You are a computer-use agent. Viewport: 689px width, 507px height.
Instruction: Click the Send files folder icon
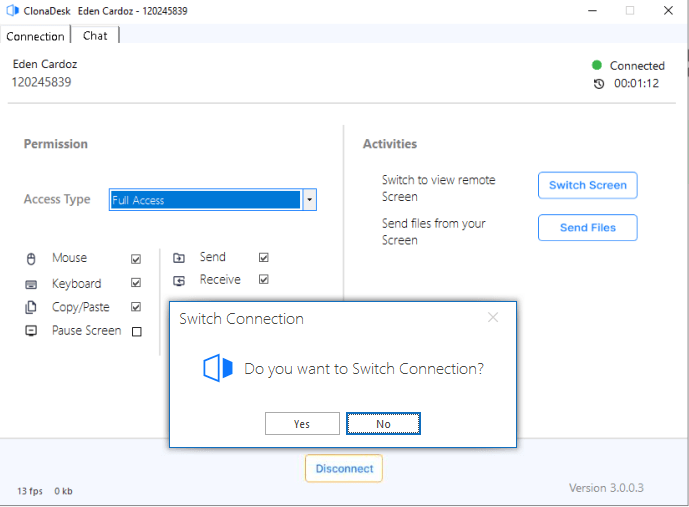tap(179, 257)
